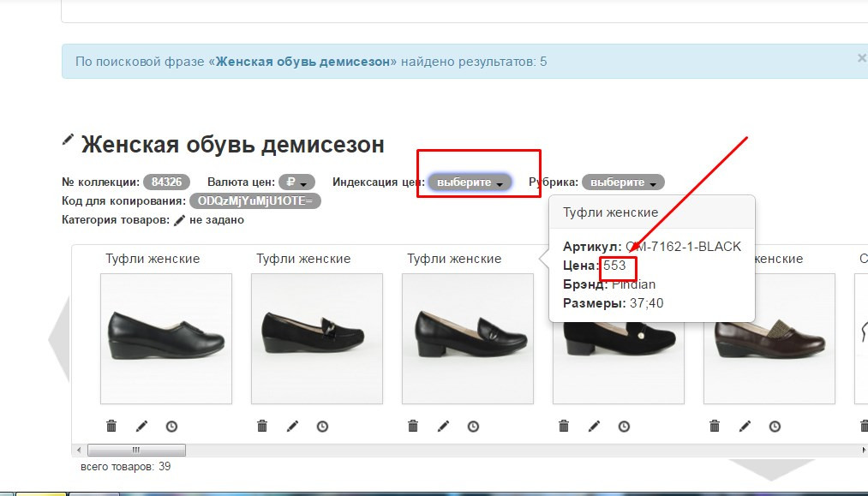Open third product shoe thumbnail
Viewport: 868px width, 496px height.
click(468, 338)
